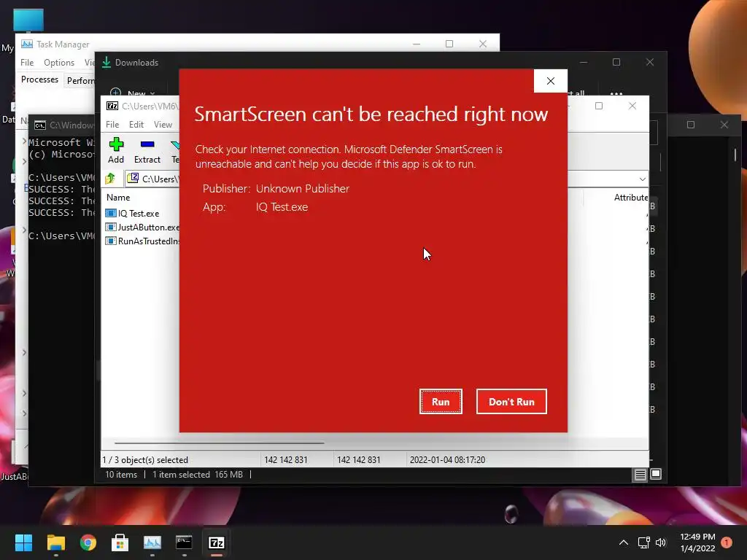747x560 pixels.
Task: Open the more options ellipsis in Downloads
Action: (616, 93)
